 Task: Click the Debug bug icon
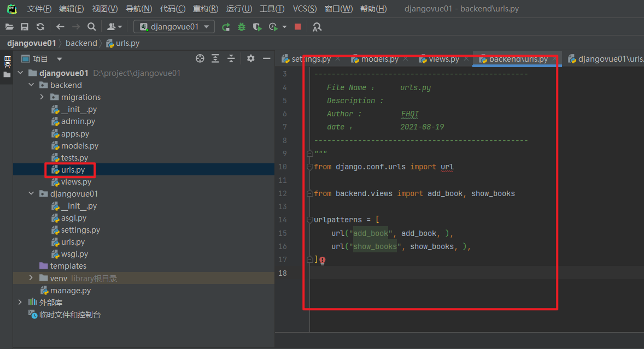(x=242, y=27)
